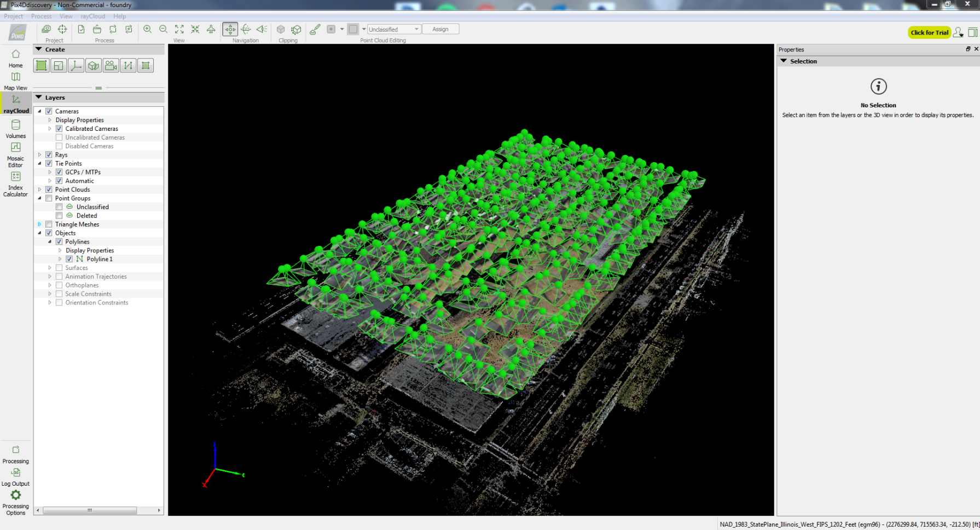Create new Polyline object icon
The height and width of the screenshot is (530, 980).
(x=128, y=66)
